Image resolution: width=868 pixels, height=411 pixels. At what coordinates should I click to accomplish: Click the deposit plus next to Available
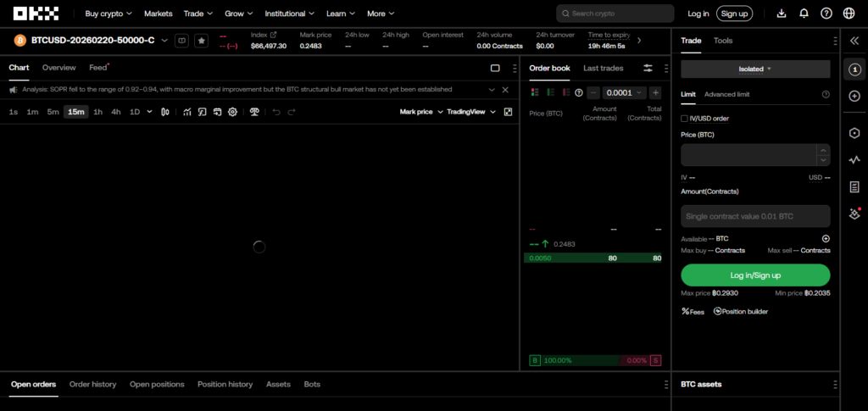(x=826, y=239)
